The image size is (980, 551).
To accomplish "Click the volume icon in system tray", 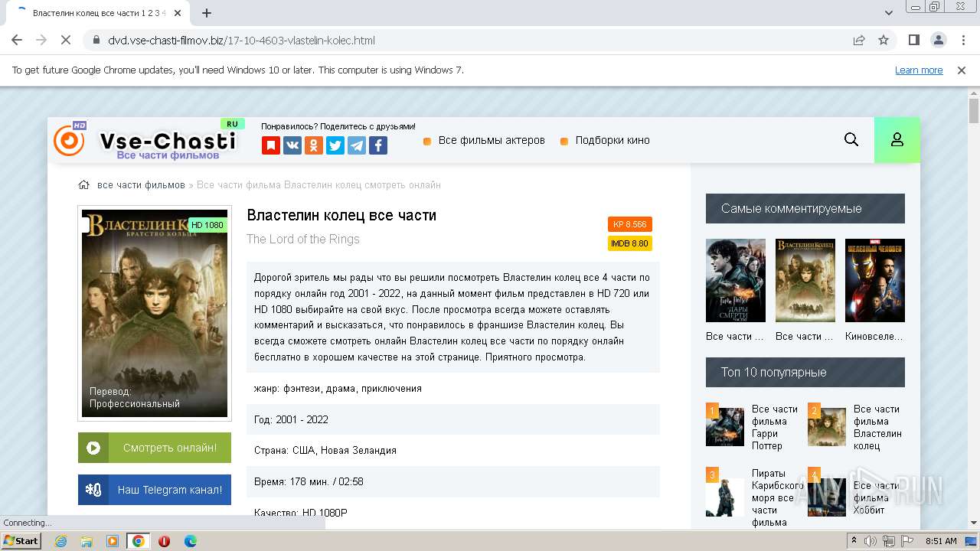I will pos(871,541).
